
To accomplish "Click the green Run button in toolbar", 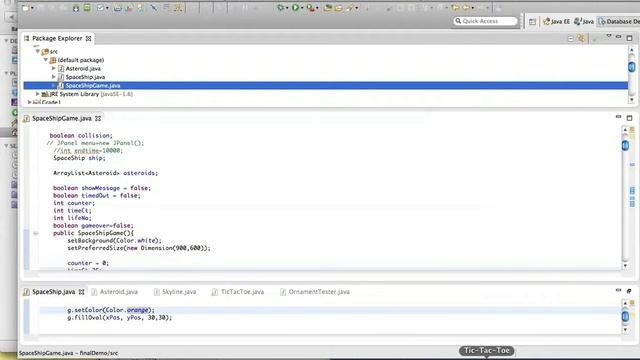I will 296,8.
